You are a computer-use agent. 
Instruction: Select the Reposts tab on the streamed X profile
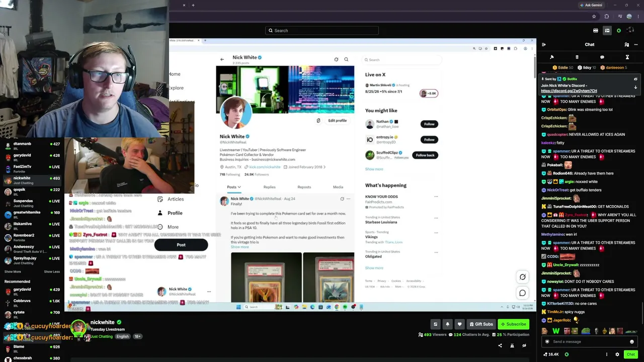tap(304, 187)
